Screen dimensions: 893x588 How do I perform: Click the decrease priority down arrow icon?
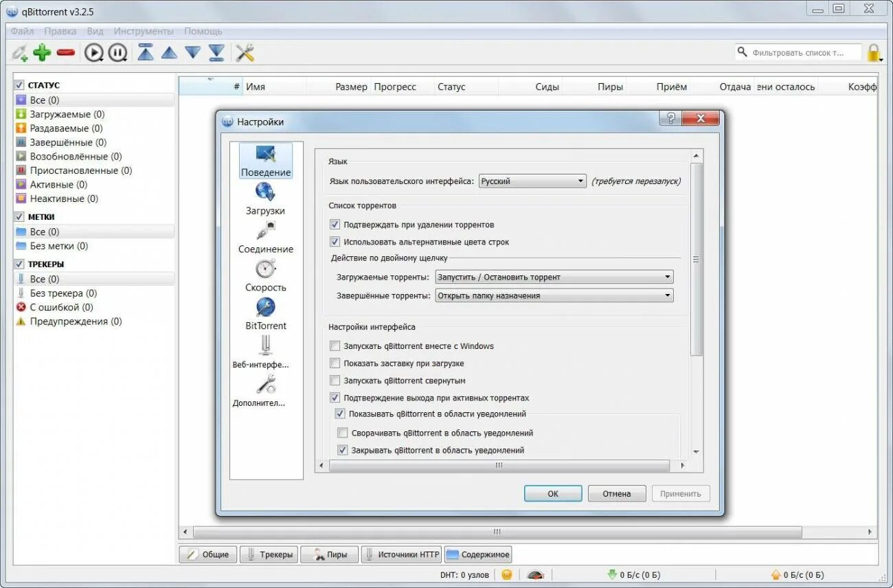click(193, 52)
